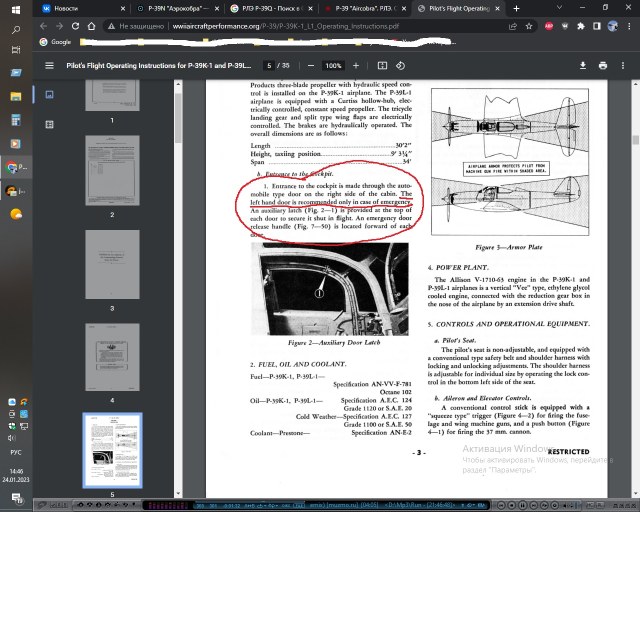Show page thumbnails view in sidebar
Screen dimensions: 640x640
click(49, 95)
